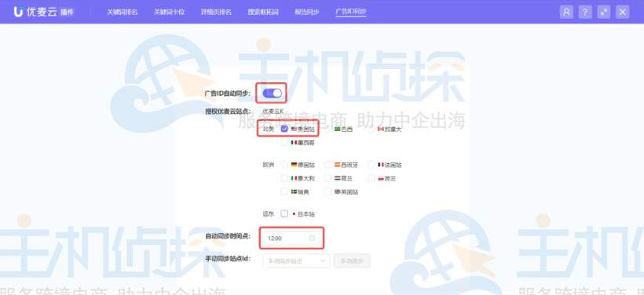Check the 巴西 site checkbox
Screen dimensions: 644x295
327,129
